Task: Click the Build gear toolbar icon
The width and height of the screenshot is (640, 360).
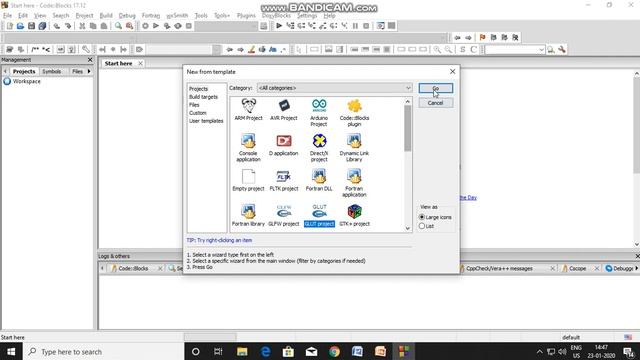Action: [145, 26]
